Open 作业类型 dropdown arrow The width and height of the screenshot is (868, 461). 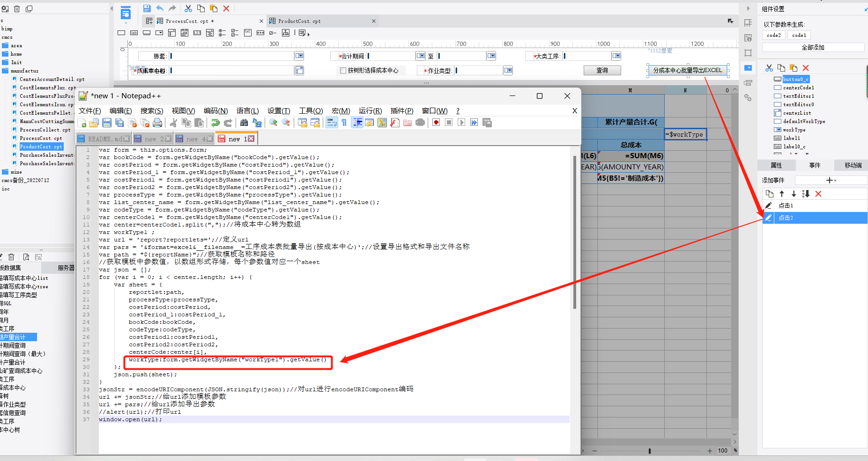508,70
